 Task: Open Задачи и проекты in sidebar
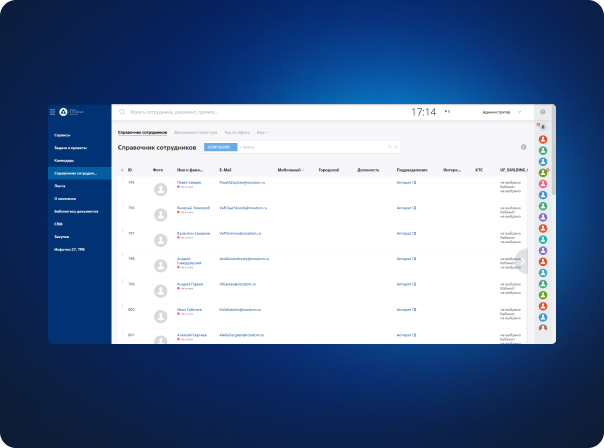pos(70,147)
